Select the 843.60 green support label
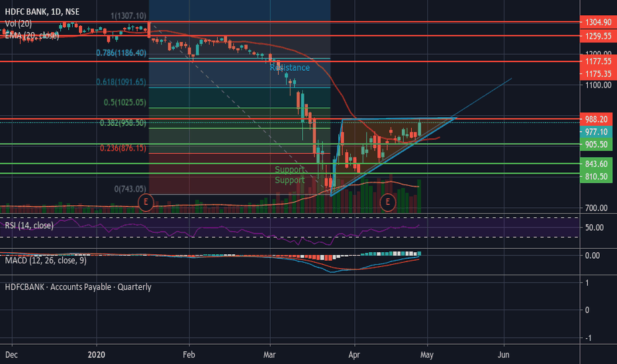 pyautogui.click(x=596, y=163)
